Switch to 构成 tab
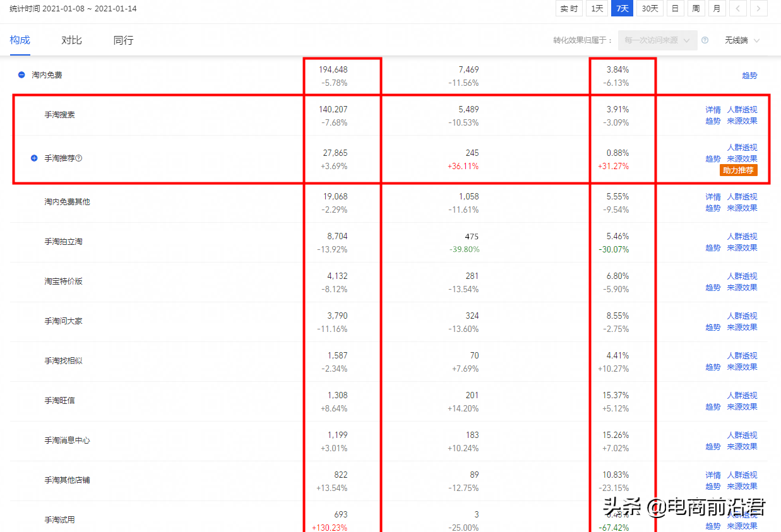The image size is (781, 532). tap(20, 40)
